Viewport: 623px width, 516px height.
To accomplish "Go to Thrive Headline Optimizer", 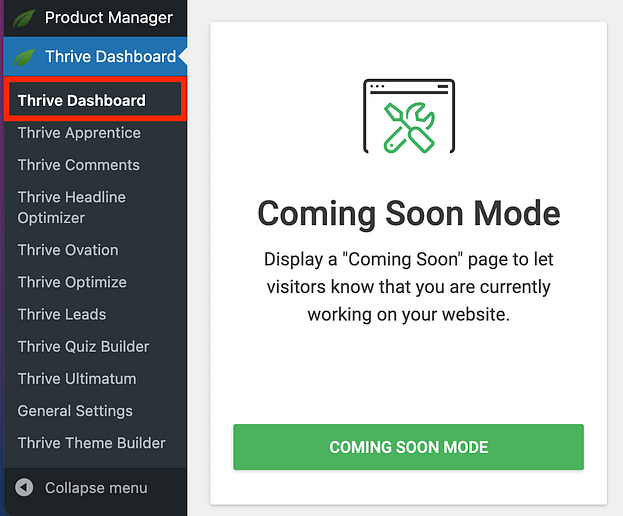I will tap(72, 207).
